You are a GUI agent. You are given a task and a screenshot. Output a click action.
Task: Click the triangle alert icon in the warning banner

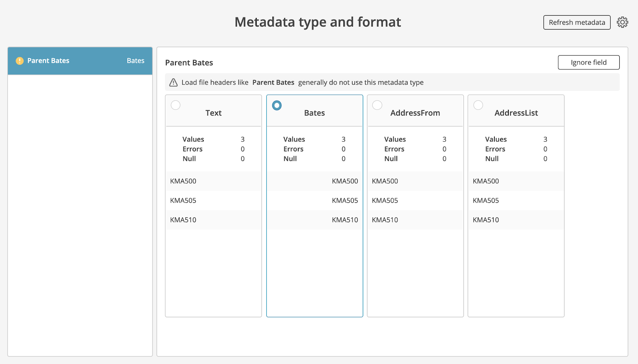[173, 82]
